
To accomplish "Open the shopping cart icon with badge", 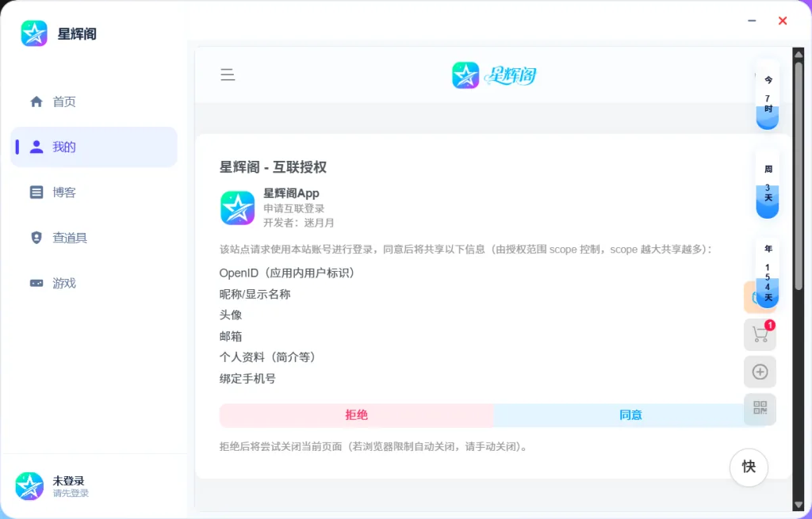I will [760, 335].
